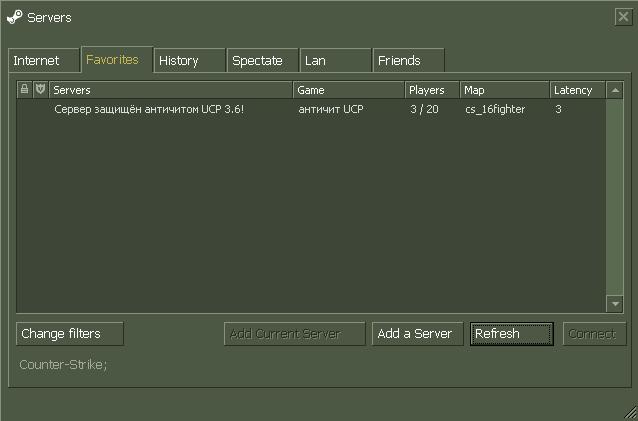Screen dimensions: 638x421
Task: Close the Servers window
Action: pyautogui.click(x=622, y=17)
